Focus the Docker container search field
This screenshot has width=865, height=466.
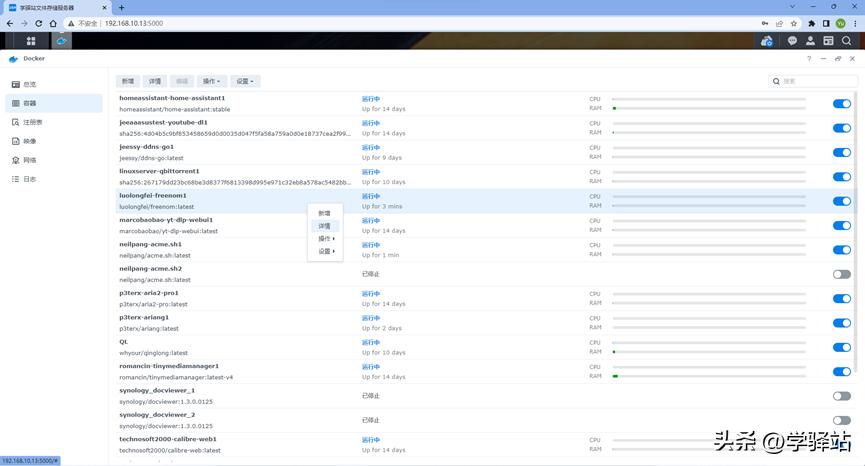[x=813, y=81]
